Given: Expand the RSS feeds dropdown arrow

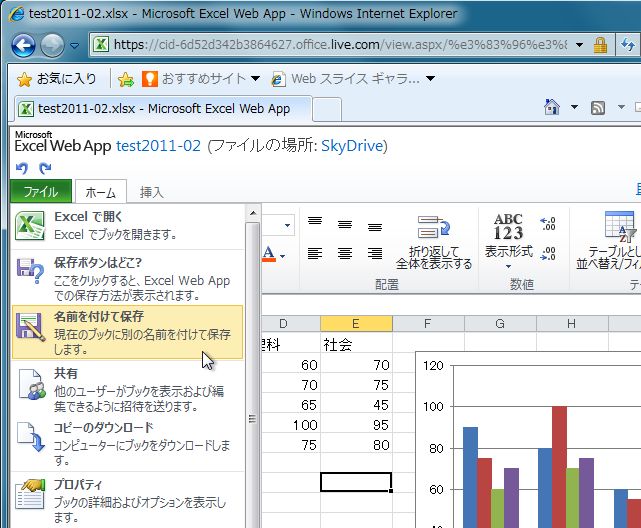Looking at the screenshot, I should pos(621,107).
